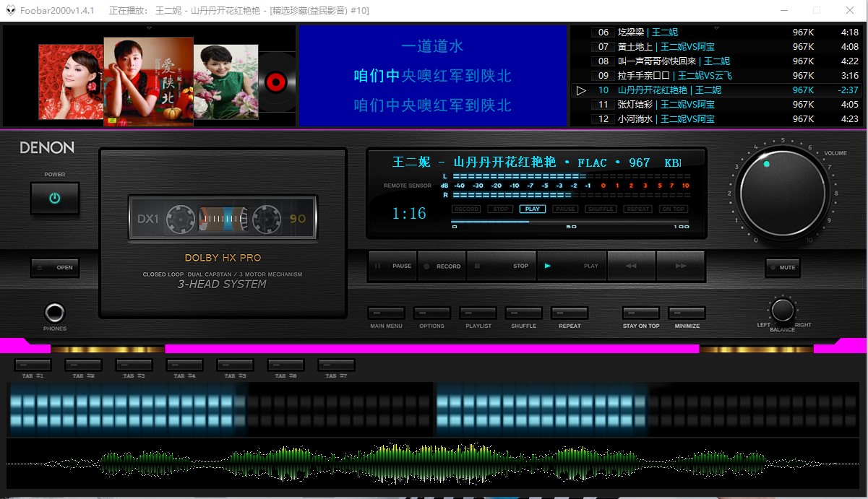
Task: Toggle the MUTE button
Action: point(783,267)
